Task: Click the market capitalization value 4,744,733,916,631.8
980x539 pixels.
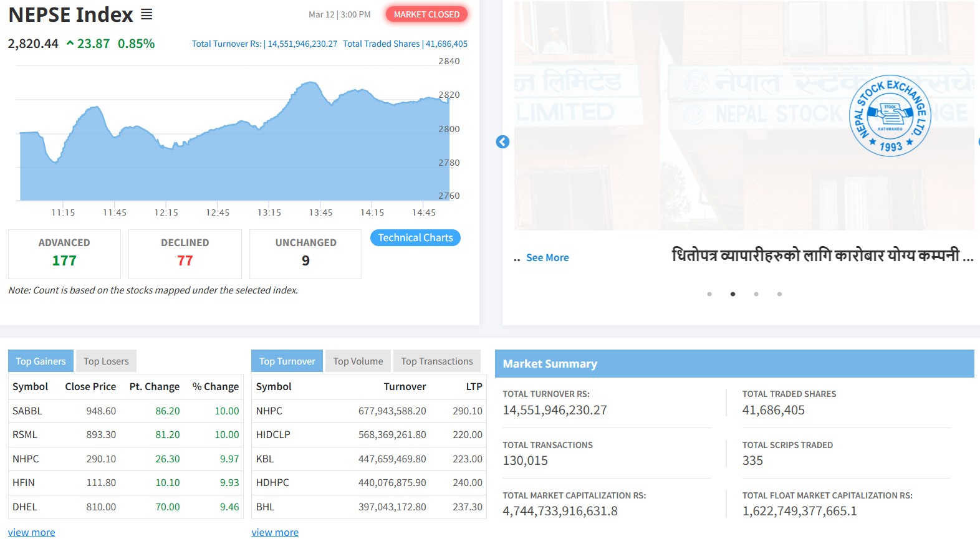Action: click(560, 512)
